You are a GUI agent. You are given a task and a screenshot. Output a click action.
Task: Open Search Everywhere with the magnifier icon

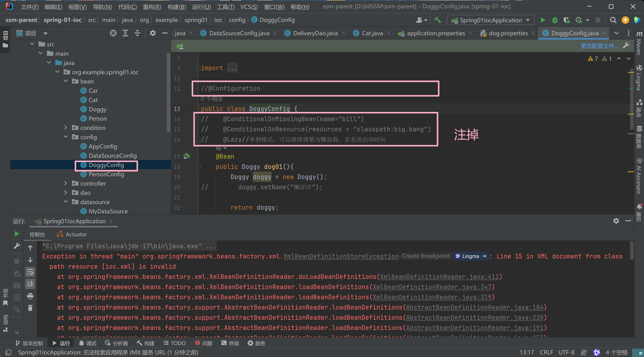coord(613,20)
